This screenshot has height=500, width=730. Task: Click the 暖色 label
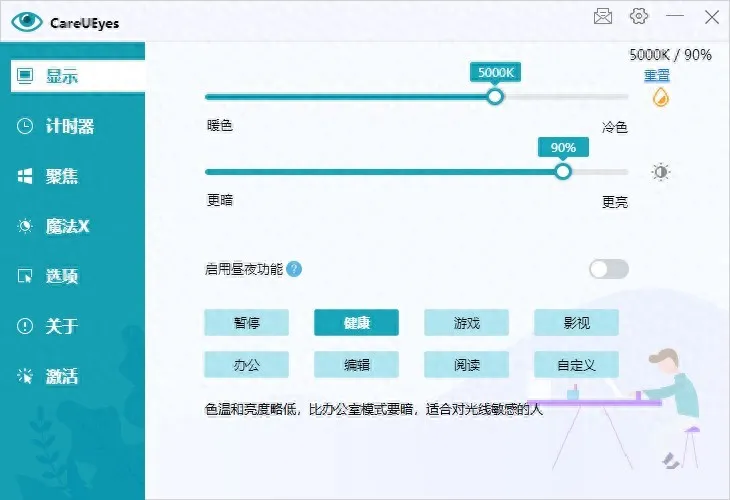pyautogui.click(x=220, y=125)
